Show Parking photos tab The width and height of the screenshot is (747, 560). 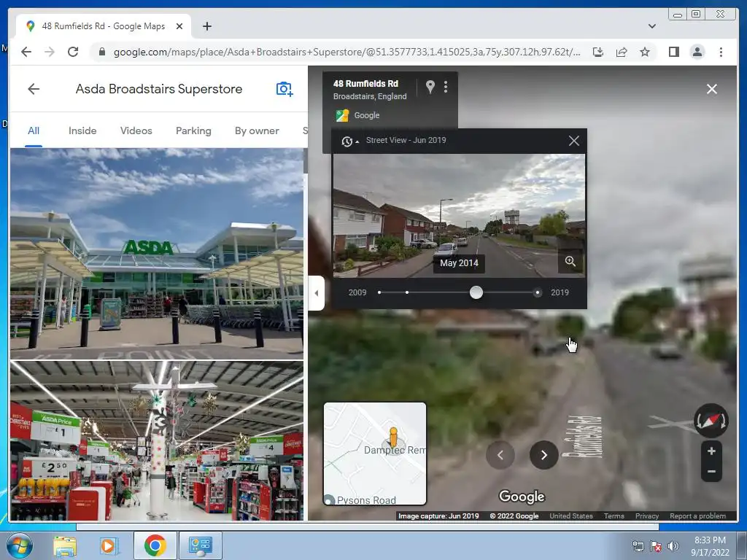tap(193, 131)
